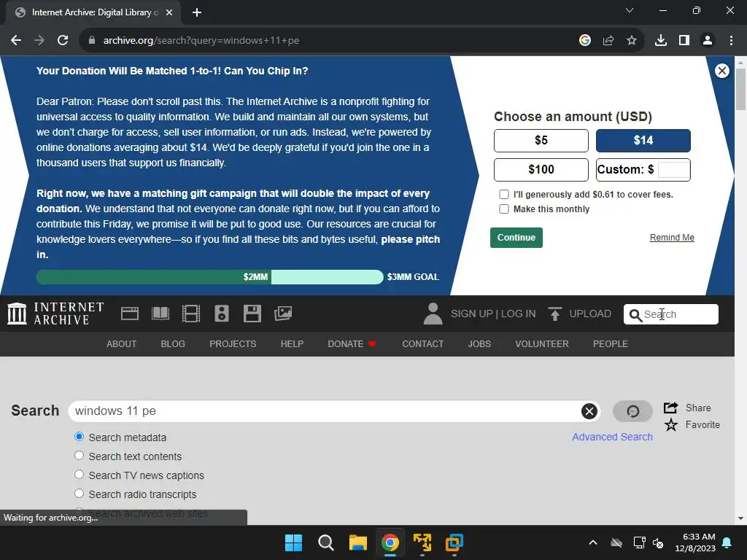Select the $5 donation amount
The image size is (747, 560).
pos(541,141)
